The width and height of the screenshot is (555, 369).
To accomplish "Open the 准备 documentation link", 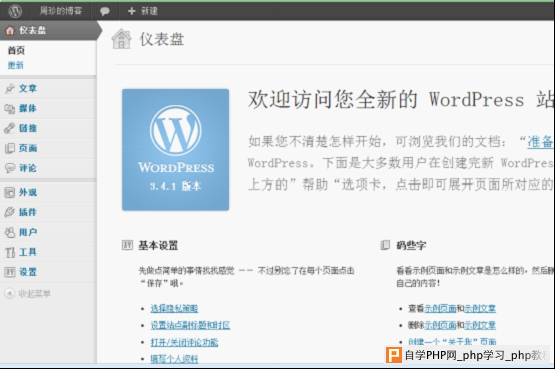I will (540, 142).
